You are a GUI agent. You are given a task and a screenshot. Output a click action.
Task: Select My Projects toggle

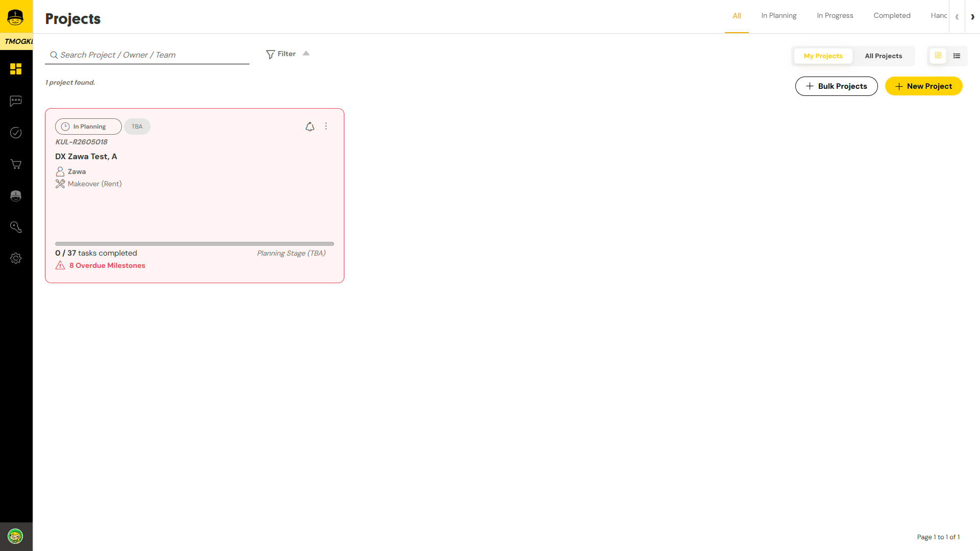823,56
